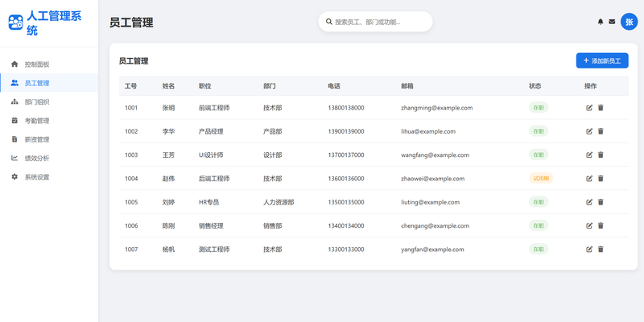This screenshot has width=644, height=322.
Task: Open 系统设置 in sidebar menu
Action: (36, 177)
